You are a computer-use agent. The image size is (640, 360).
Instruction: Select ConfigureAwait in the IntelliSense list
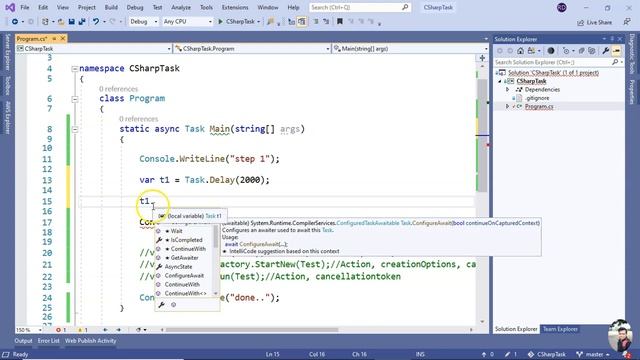(x=184, y=276)
